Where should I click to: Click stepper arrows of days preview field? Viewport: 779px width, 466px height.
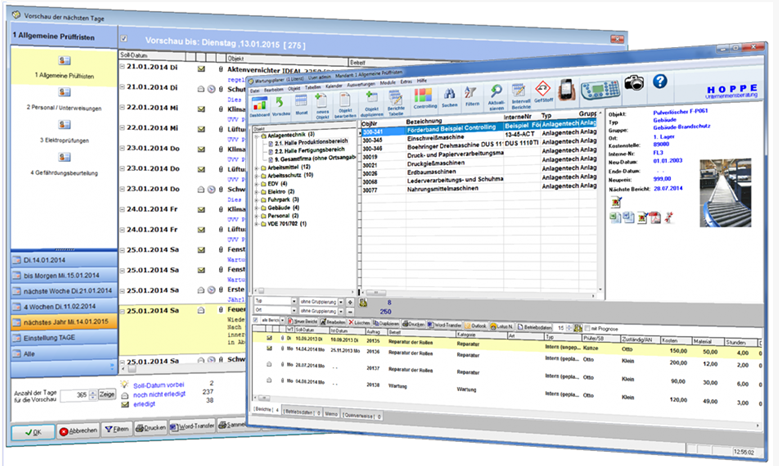pyautogui.click(x=92, y=395)
